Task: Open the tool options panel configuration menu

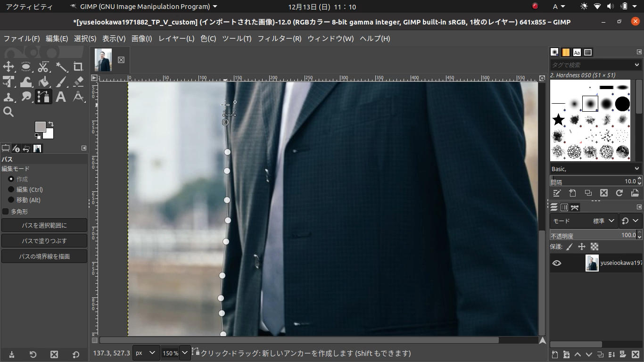Action: coord(84,148)
